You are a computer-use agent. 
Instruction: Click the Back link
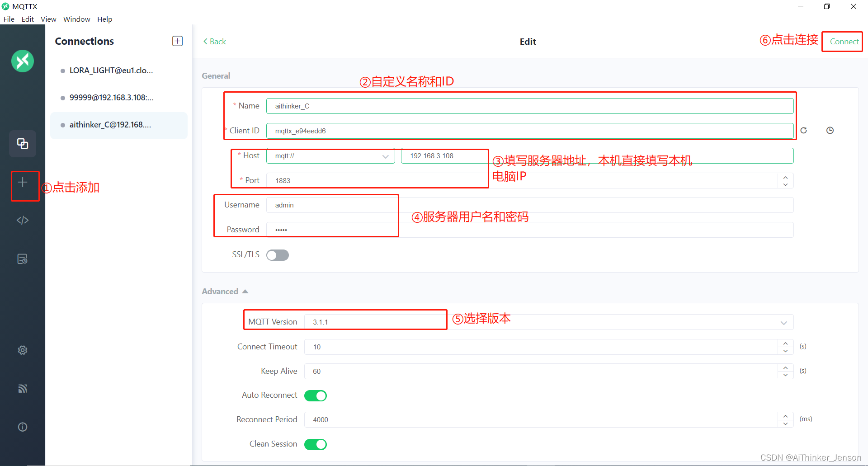tap(214, 41)
